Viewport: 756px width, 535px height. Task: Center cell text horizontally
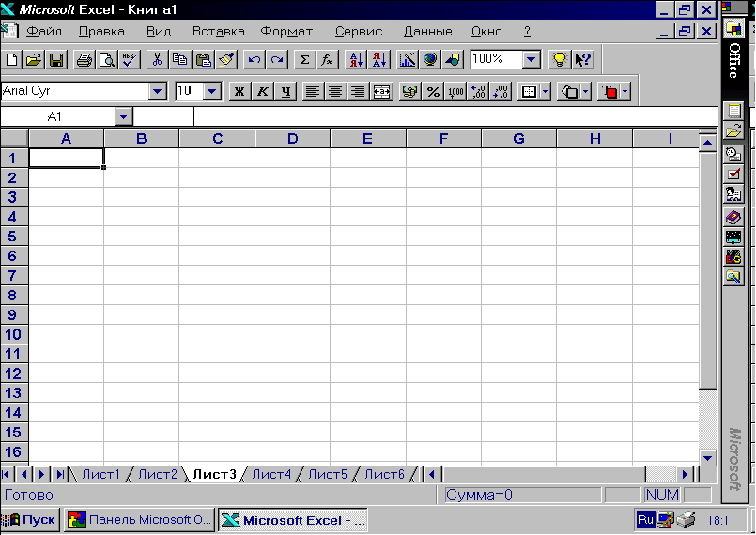335,92
